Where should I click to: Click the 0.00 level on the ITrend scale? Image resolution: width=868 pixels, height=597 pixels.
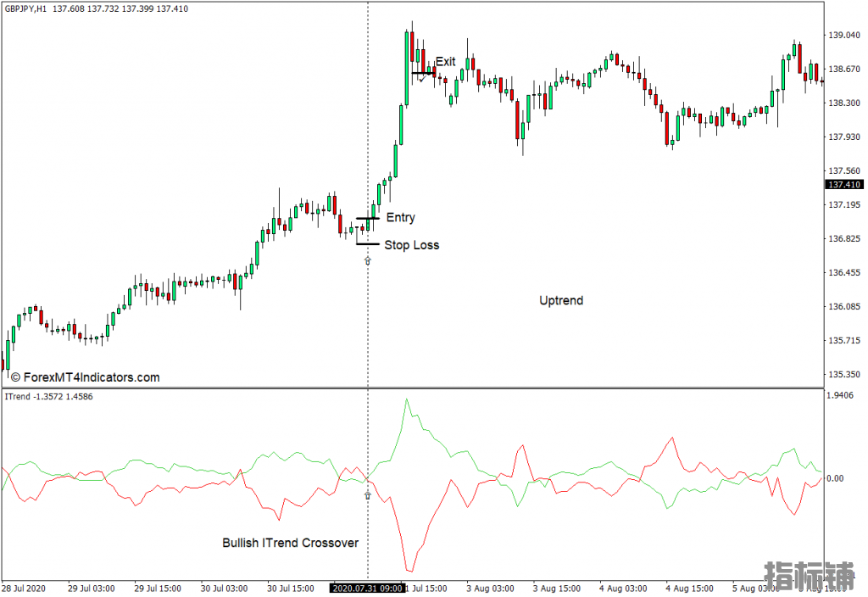(x=836, y=478)
